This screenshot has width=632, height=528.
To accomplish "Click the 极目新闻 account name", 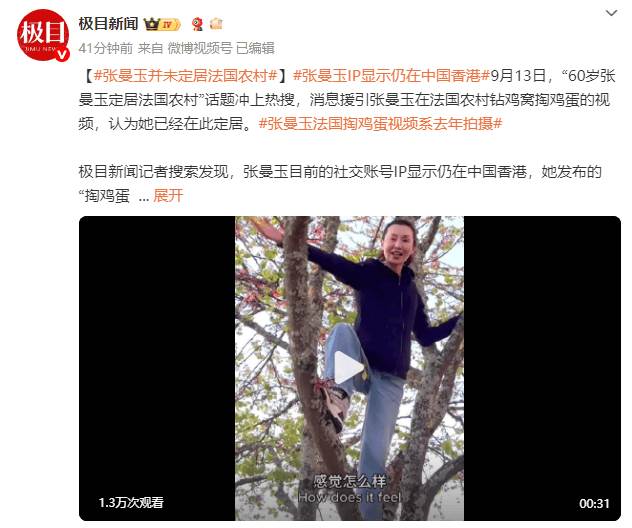I will click(x=108, y=24).
